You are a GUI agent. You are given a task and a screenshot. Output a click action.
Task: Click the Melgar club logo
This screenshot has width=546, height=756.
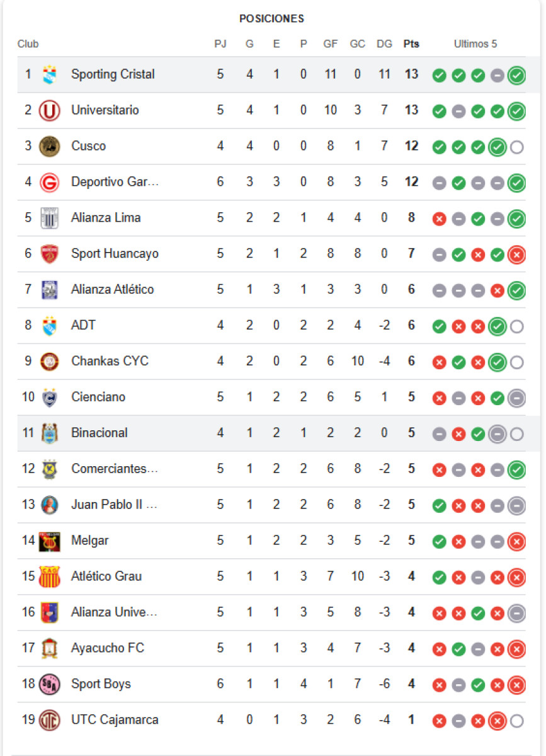point(49,541)
